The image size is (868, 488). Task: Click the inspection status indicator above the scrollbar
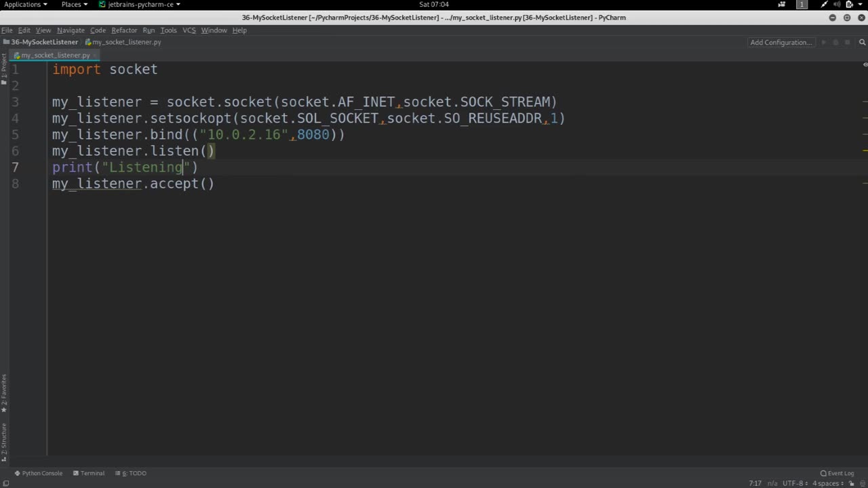tap(865, 65)
